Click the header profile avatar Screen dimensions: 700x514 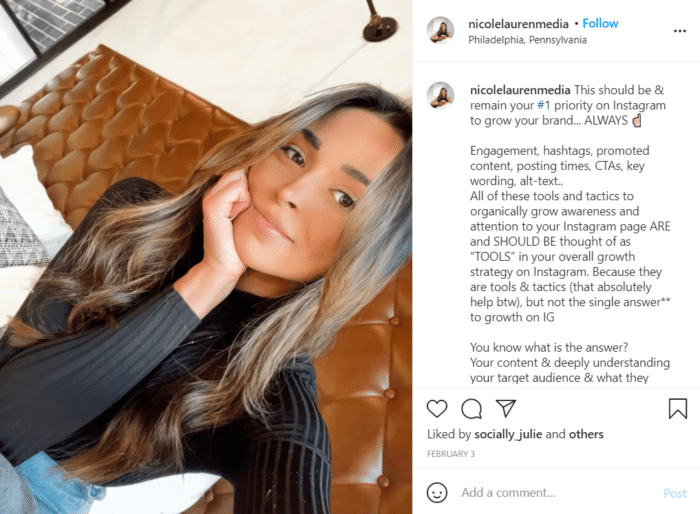point(441,30)
